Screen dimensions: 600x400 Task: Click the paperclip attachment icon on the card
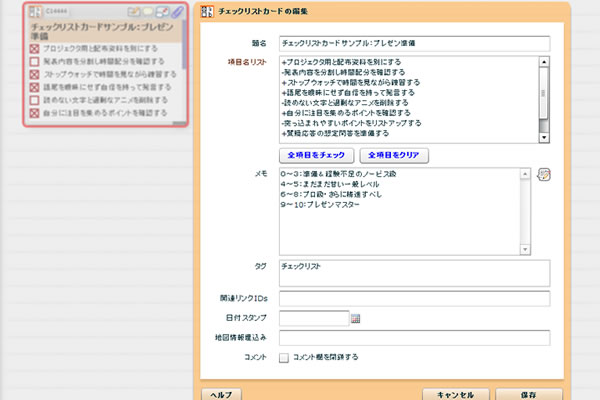[176, 11]
